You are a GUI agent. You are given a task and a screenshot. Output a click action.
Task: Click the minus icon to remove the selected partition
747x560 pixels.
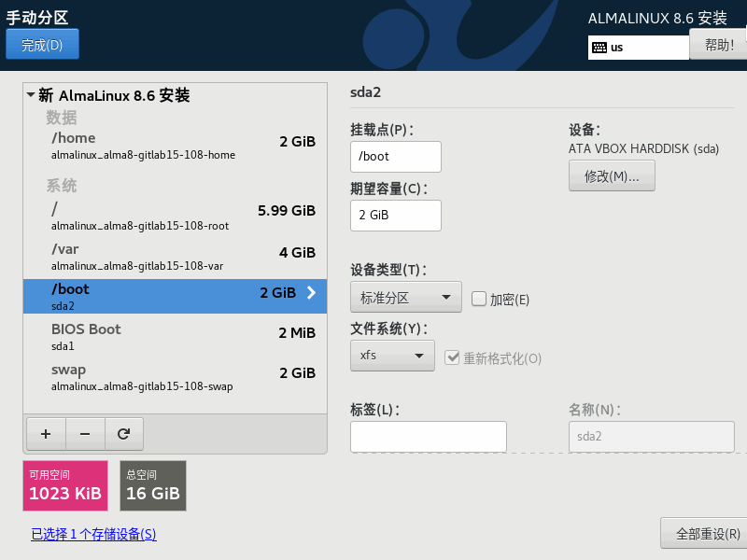[85, 434]
